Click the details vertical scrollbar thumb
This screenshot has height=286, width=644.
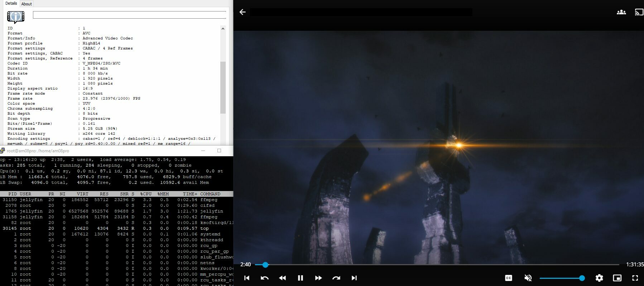223,87
